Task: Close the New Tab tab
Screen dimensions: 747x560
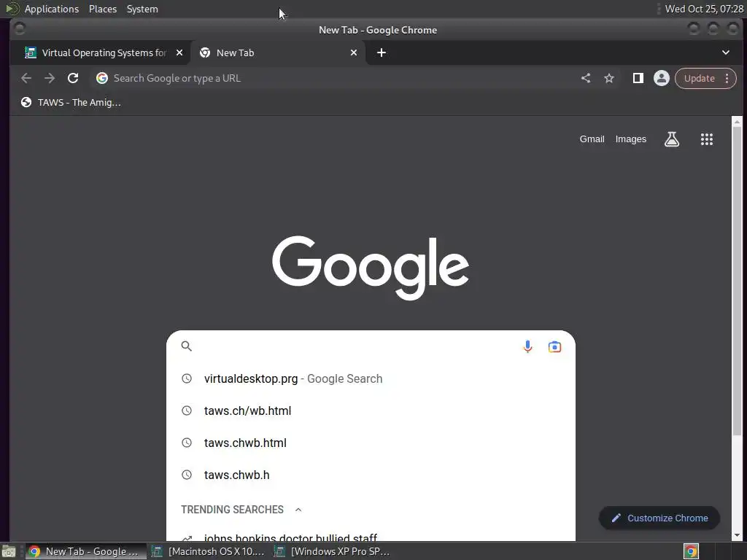Action: 354,52
